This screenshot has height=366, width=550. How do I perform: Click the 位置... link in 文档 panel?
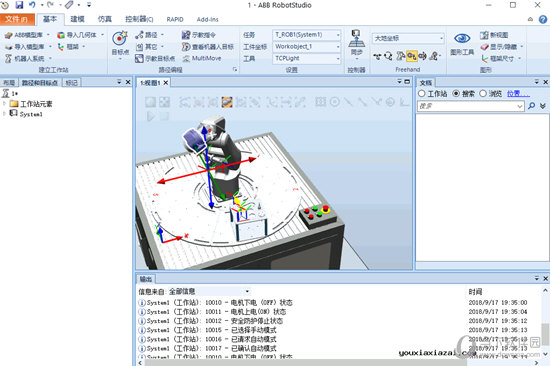point(518,93)
